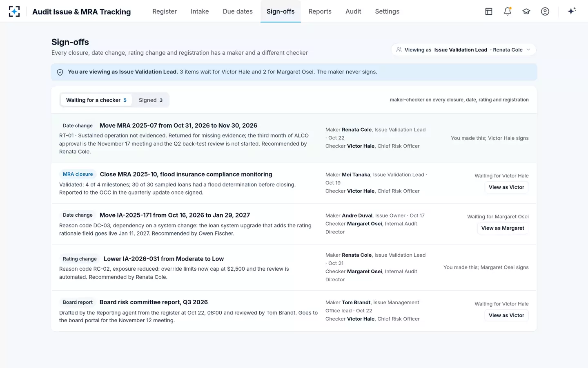Open the layout panel icon
The width and height of the screenshot is (588, 368).
tap(489, 11)
